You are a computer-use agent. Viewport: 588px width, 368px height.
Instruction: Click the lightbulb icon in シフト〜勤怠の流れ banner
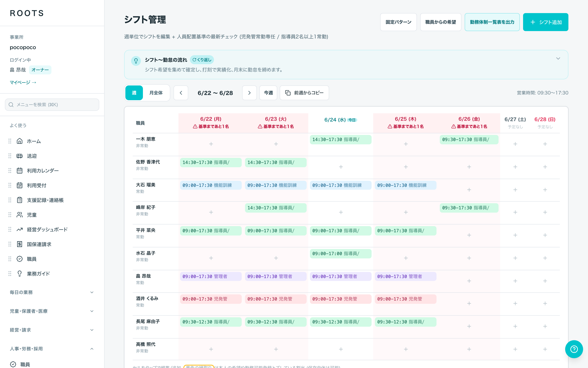136,61
